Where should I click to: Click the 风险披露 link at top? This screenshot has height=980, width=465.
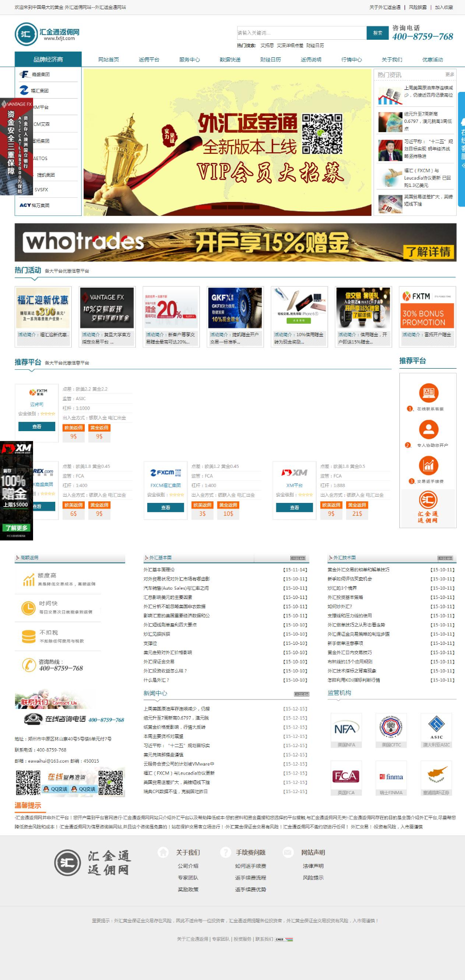tap(417, 7)
